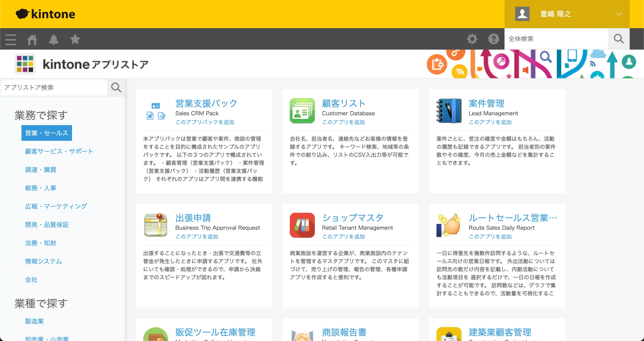The height and width of the screenshot is (341, 644).
Task: Open the 営業支援パック title
Action: [x=206, y=103]
